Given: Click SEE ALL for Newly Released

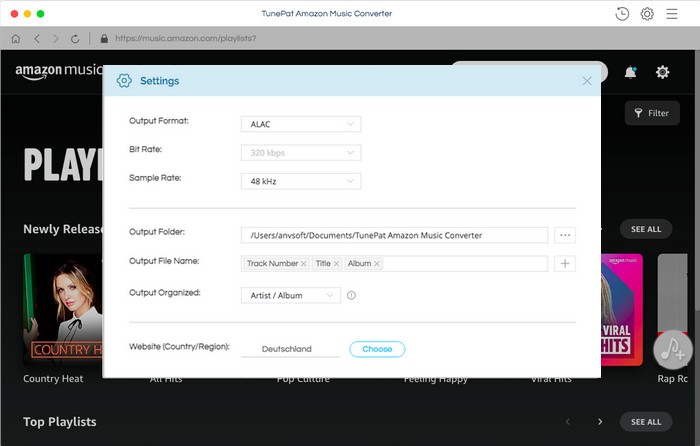Looking at the screenshot, I should 646,229.
